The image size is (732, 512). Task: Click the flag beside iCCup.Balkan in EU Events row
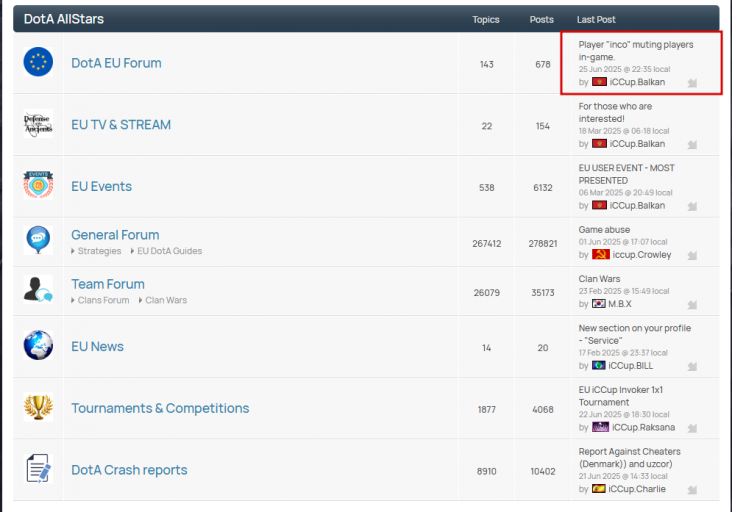(x=599, y=205)
